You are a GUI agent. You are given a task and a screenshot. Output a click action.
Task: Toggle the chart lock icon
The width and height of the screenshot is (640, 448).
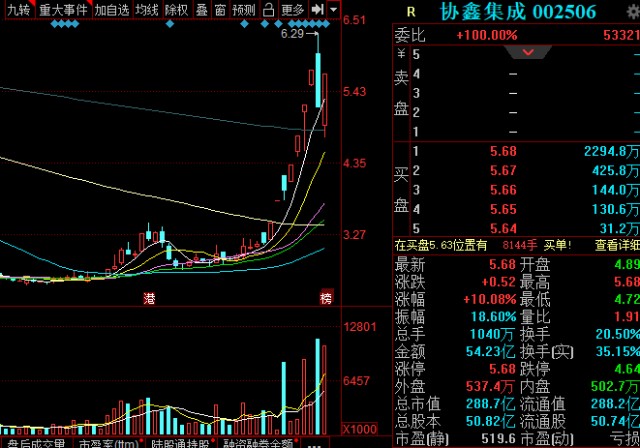(x=268, y=10)
